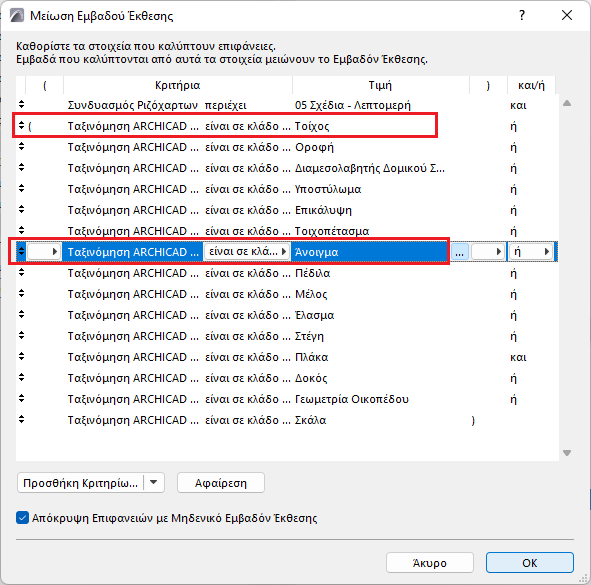
Task: Click the reorder handle of the Πέδιλα row
Action: (21, 273)
